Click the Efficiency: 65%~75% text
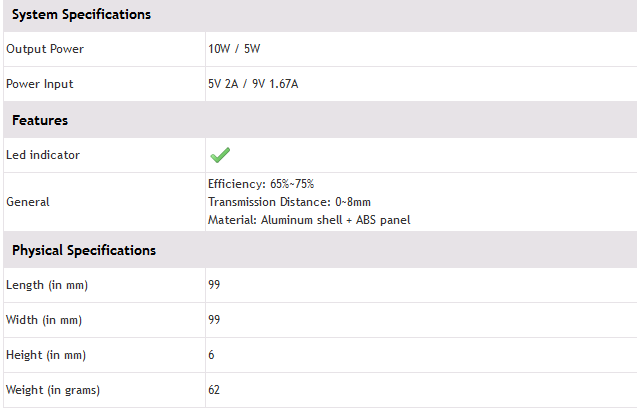 point(260,185)
